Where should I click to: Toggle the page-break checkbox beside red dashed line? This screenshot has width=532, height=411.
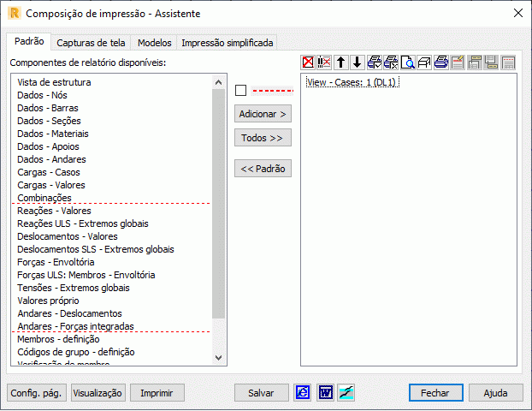point(240,91)
